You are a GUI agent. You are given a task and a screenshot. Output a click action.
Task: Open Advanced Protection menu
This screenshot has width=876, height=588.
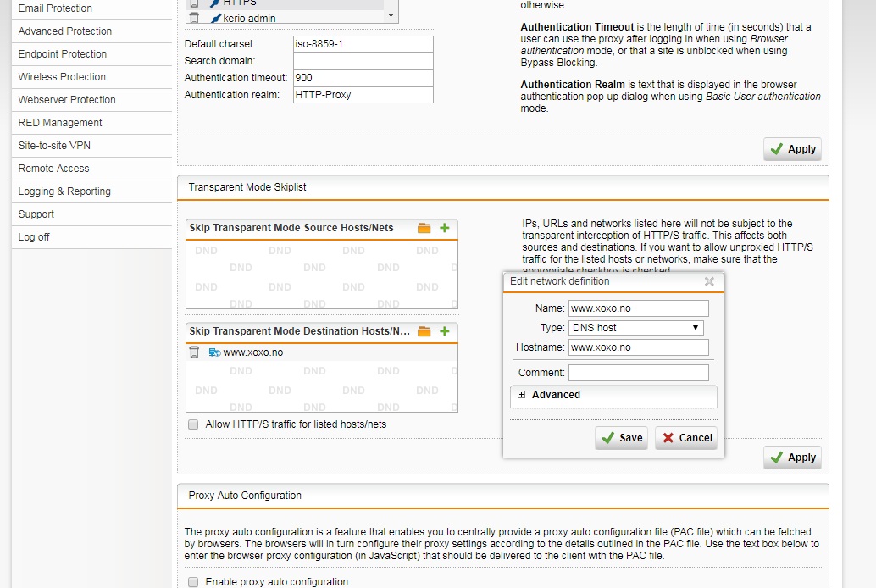tap(91, 31)
